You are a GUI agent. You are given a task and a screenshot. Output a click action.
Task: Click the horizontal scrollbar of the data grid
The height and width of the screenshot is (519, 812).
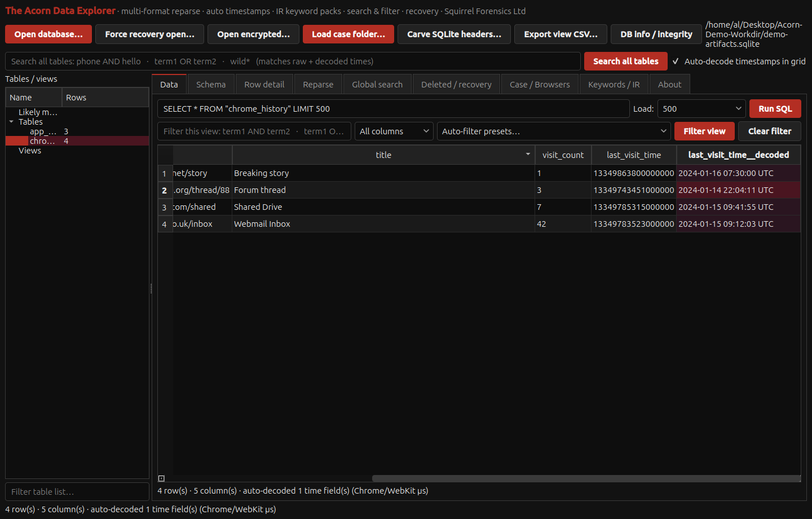point(586,478)
